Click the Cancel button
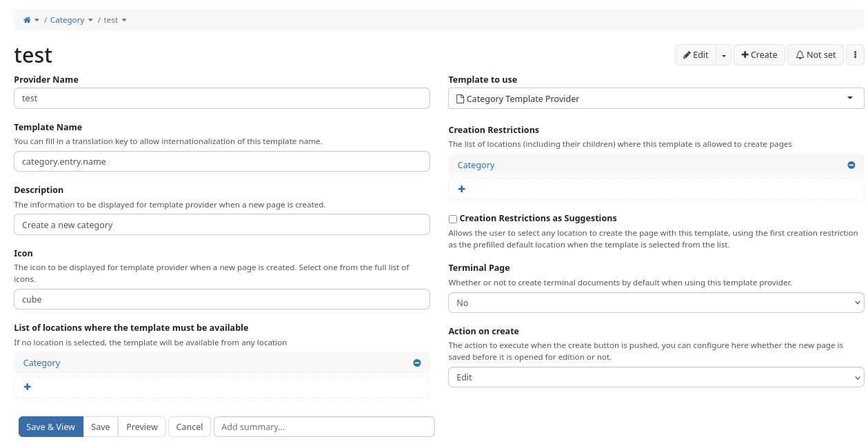This screenshot has height=448, width=868. click(x=190, y=427)
